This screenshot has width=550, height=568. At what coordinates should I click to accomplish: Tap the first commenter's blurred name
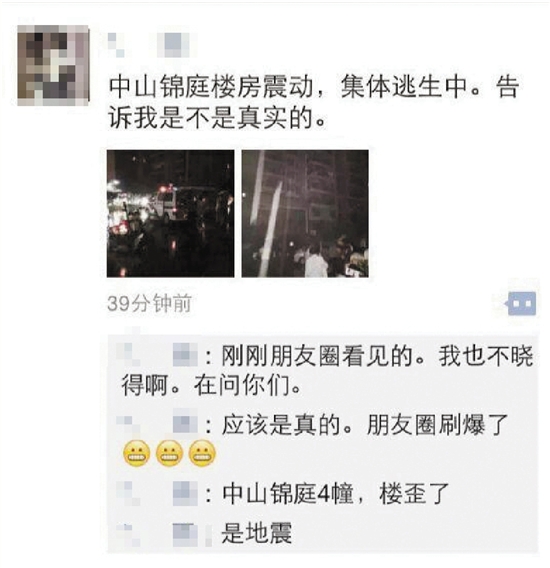(x=158, y=355)
